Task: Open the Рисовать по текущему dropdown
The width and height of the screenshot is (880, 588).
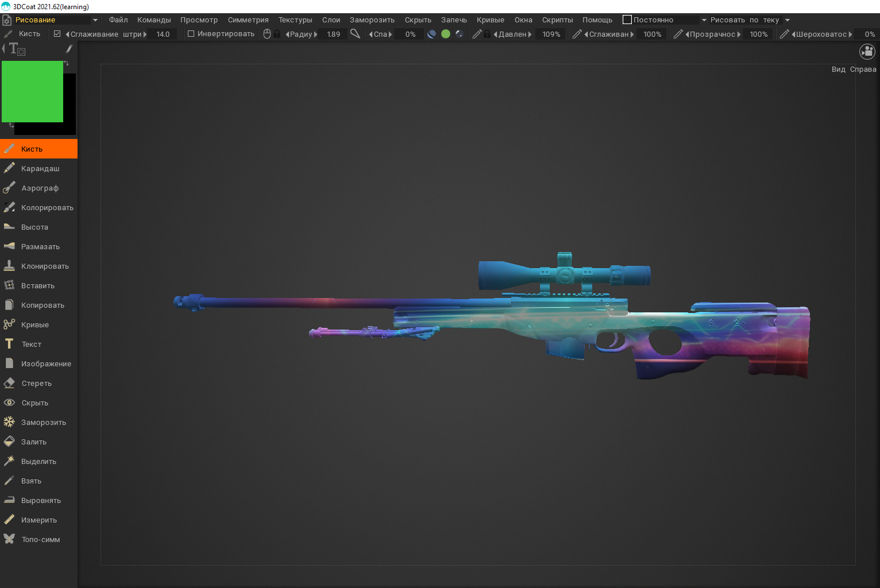Action: pos(788,20)
